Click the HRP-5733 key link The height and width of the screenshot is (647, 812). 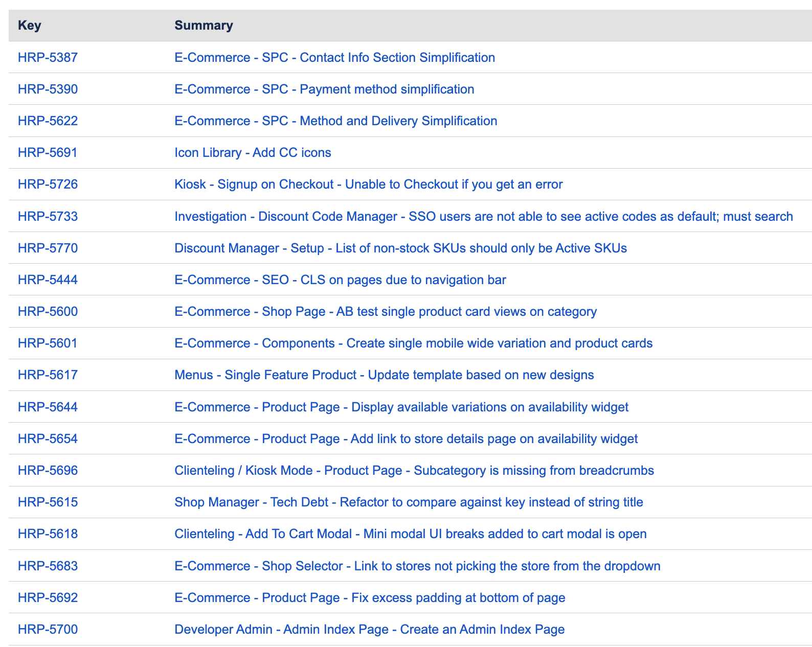point(48,216)
